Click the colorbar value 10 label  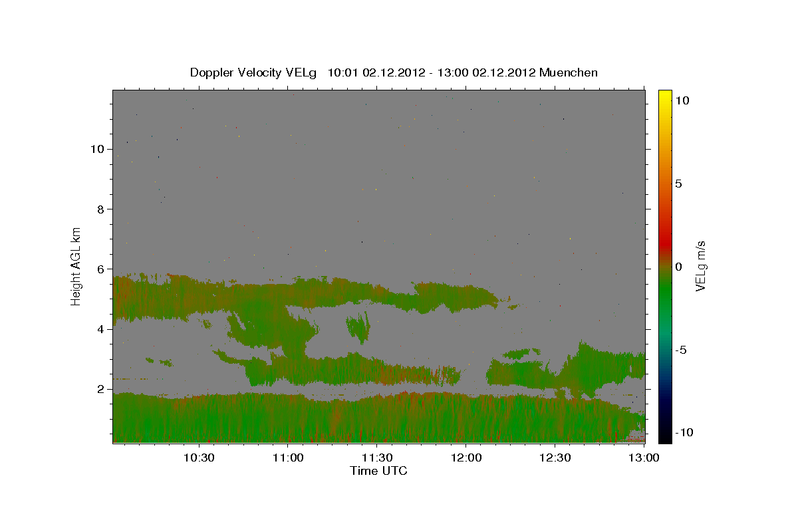(x=682, y=100)
